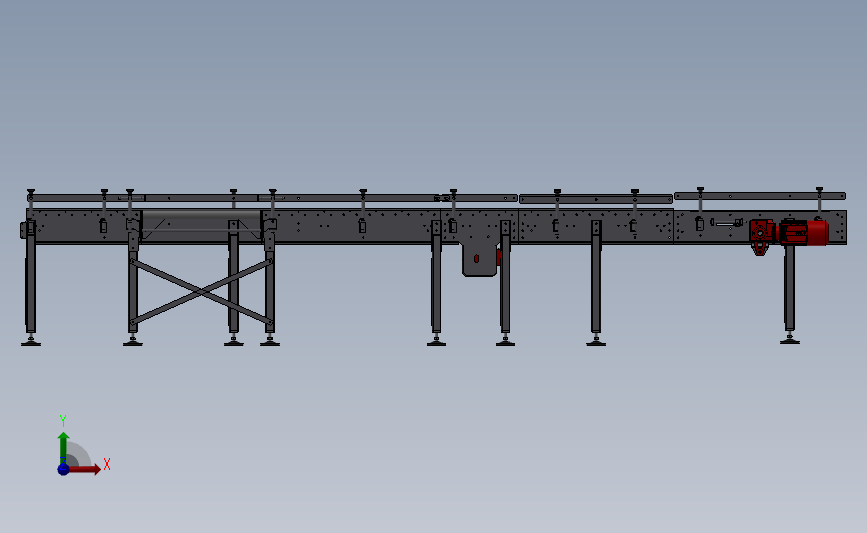Click the red X axis arrow of the triad
This screenshot has width=867, height=533.
(x=85, y=469)
